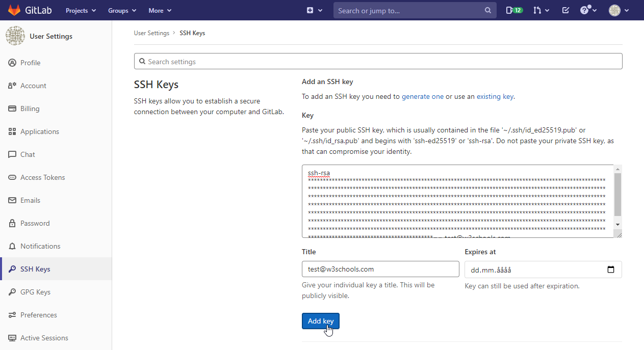Image resolution: width=644 pixels, height=350 pixels.
Task: Expand the avatar profile dropdown
Action: (618, 10)
